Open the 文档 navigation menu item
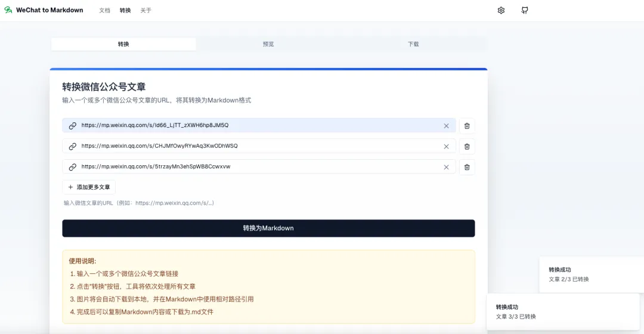The image size is (644, 334). click(x=104, y=10)
